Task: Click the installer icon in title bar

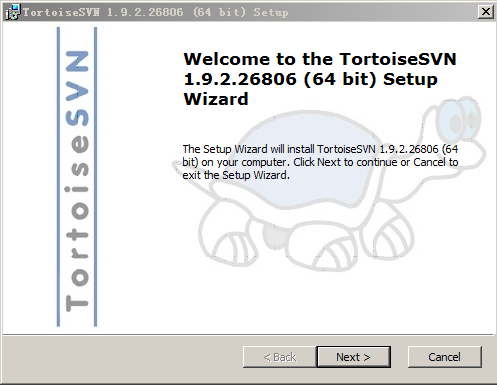Action: (x=13, y=12)
